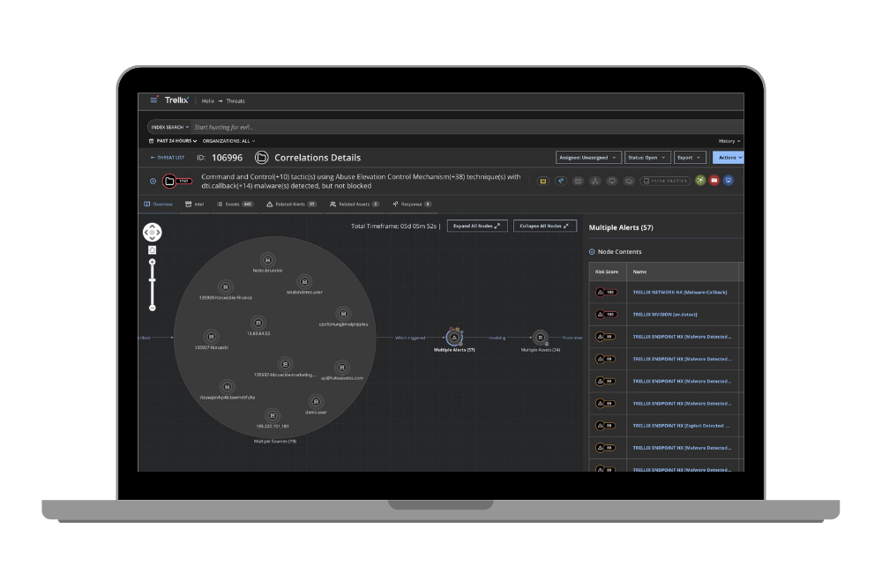
Task: Switch to the Response tab
Action: click(412, 204)
